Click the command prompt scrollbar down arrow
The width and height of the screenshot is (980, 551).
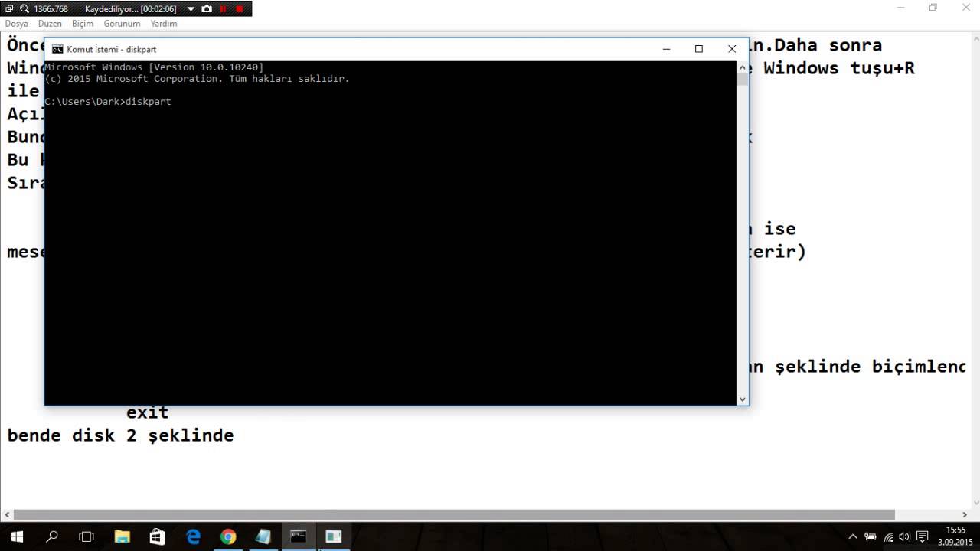click(x=742, y=399)
